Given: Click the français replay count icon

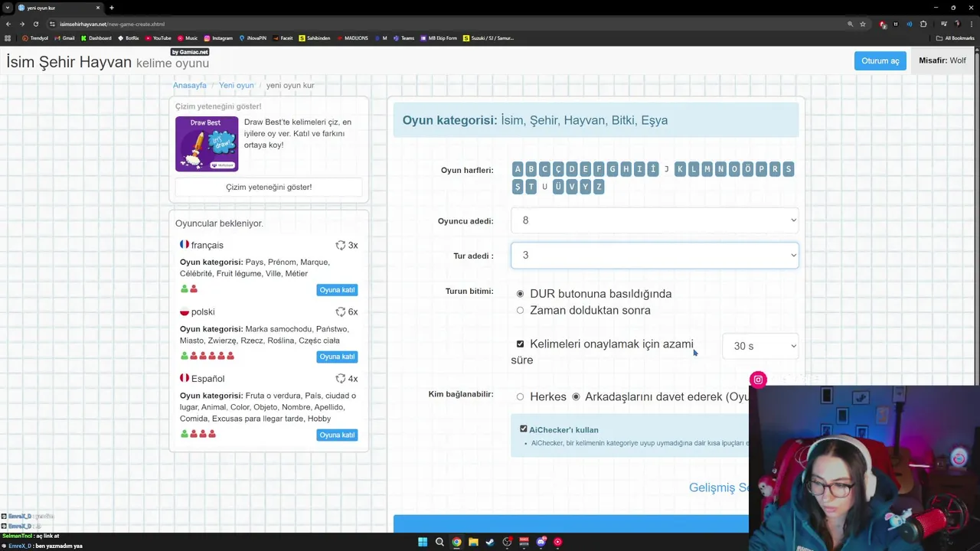Looking at the screenshot, I should coord(341,246).
